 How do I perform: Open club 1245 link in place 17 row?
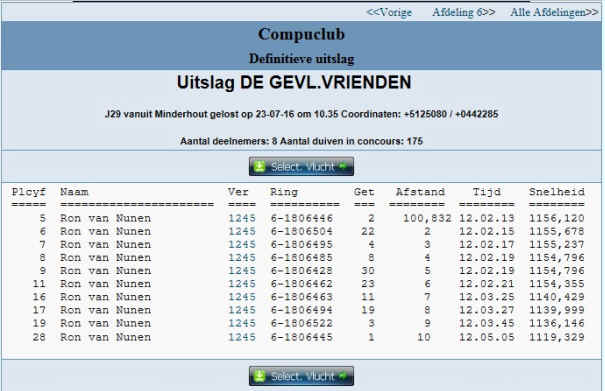click(242, 310)
